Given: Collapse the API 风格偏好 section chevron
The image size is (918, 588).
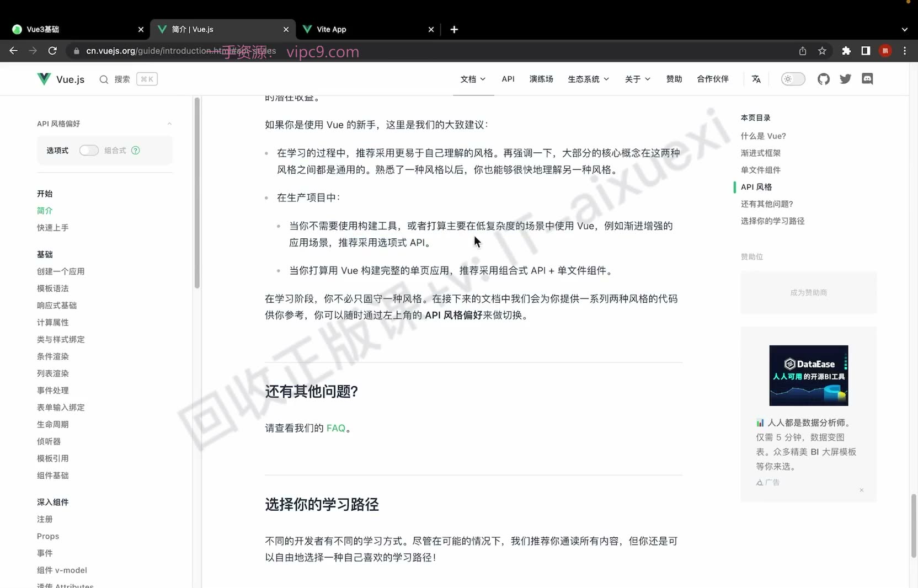Looking at the screenshot, I should pos(169,124).
